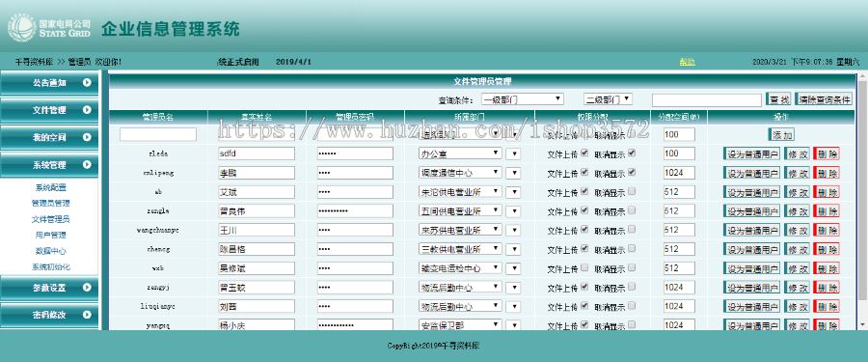Uncheck 文件上传 for zenglw row
868x362 pixels.
click(584, 210)
